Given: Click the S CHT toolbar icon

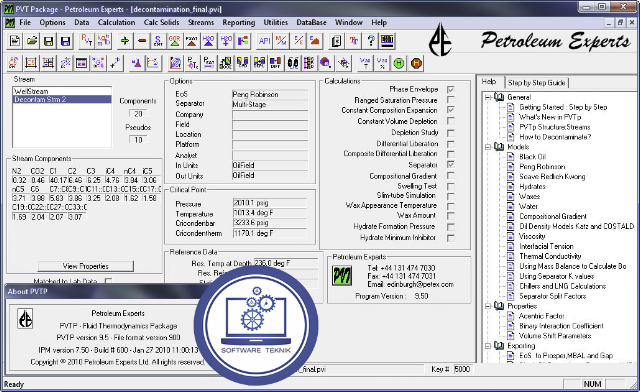Looking at the screenshot, I should coord(158,41).
